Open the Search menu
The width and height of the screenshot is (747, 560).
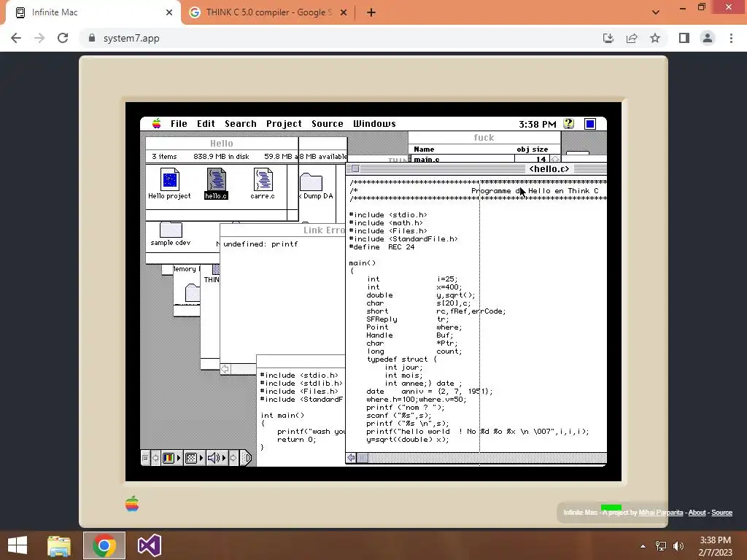point(240,124)
